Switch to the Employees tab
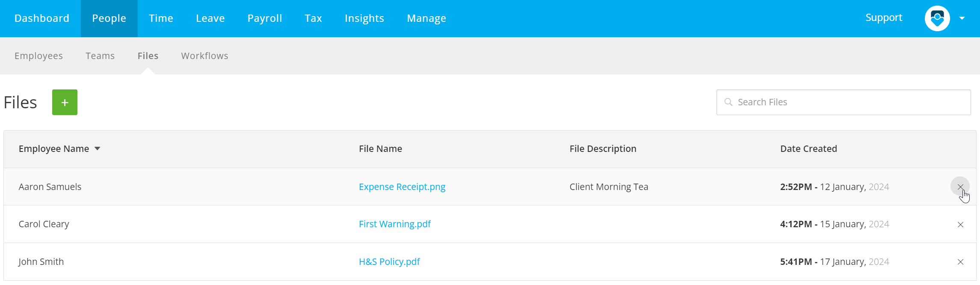This screenshot has width=980, height=285. pyautogui.click(x=38, y=56)
